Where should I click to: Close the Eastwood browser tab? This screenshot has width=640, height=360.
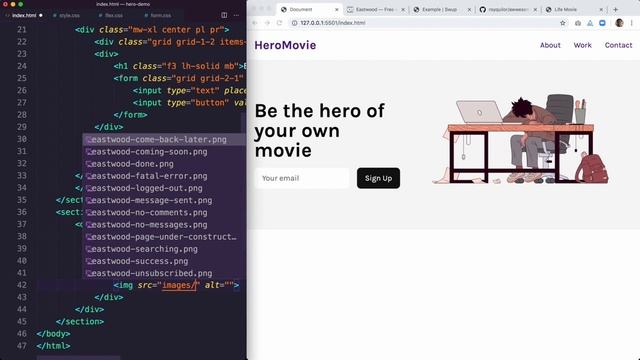403,9
